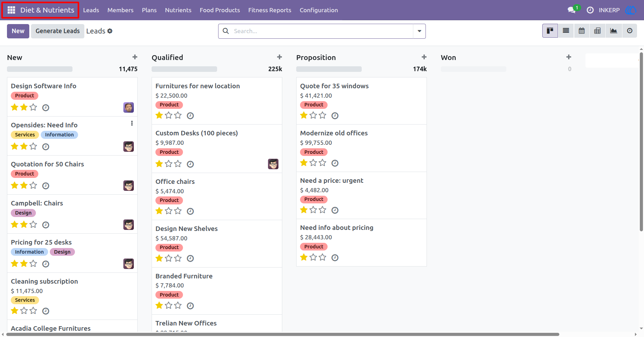This screenshot has width=644, height=337.
Task: Set third star priority on Design Software Info
Action: (x=33, y=107)
